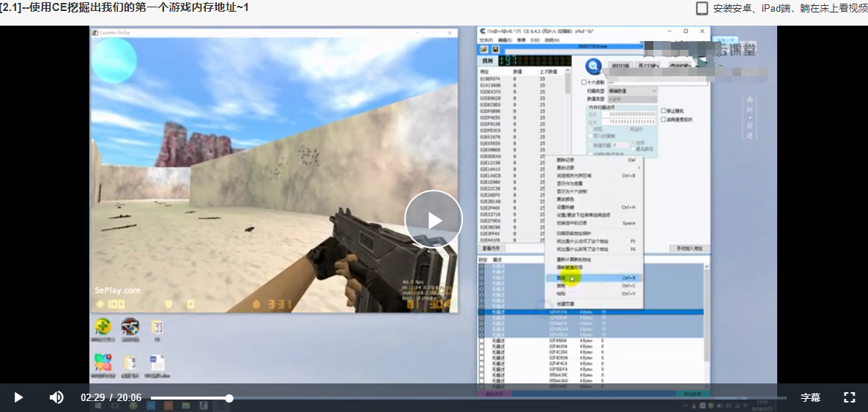Click the 手动加入地址 add address button
868x412 pixels.
[689, 248]
